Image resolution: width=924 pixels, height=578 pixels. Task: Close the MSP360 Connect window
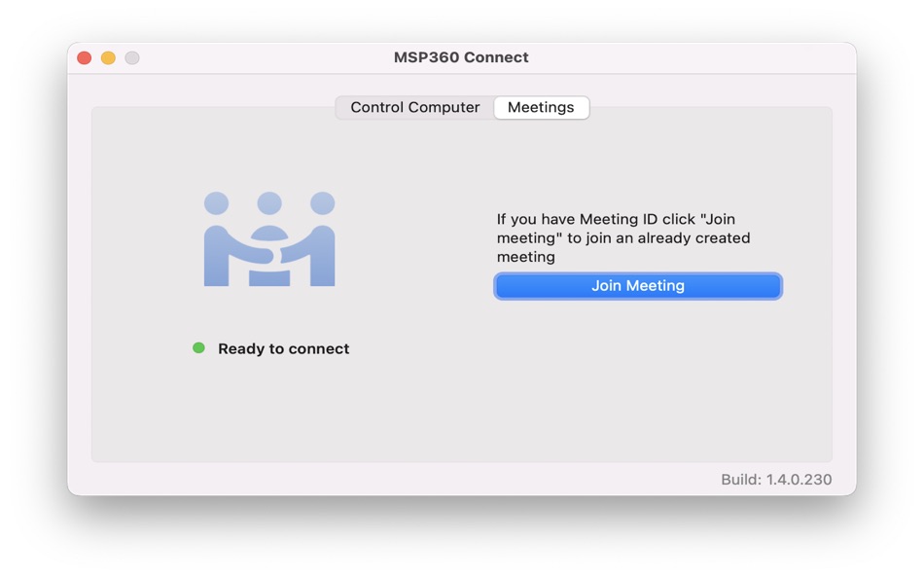pyautogui.click(x=85, y=57)
